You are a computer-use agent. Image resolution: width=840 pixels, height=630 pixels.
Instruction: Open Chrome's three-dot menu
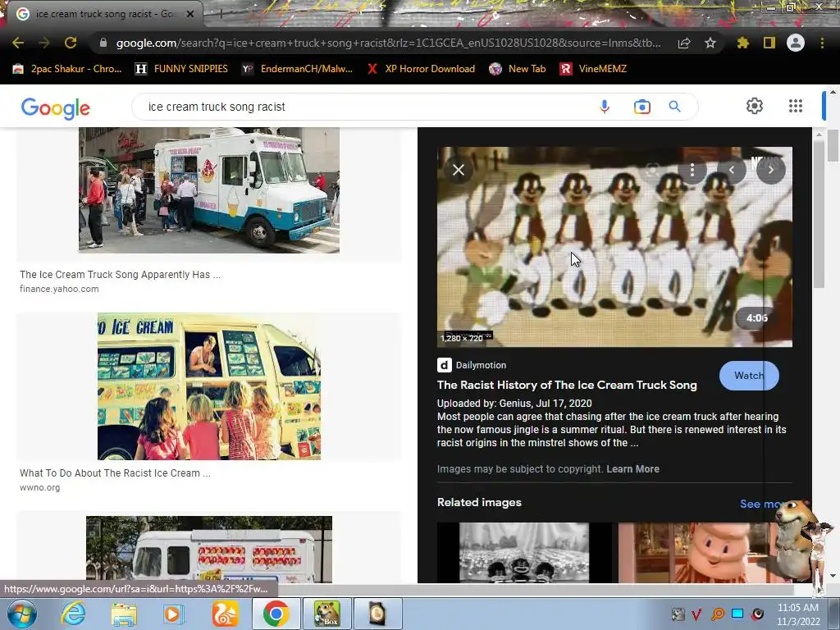coord(822,43)
